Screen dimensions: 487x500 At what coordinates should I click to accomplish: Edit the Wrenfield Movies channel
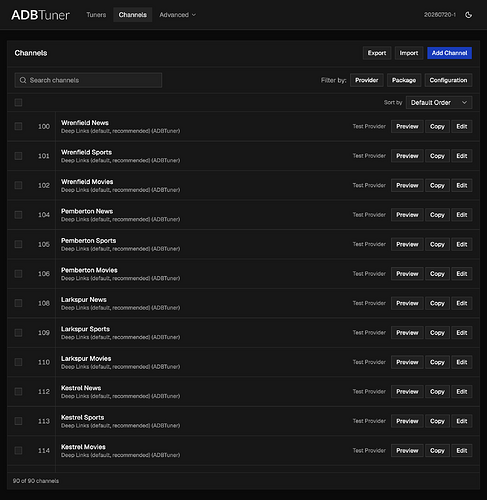click(462, 185)
